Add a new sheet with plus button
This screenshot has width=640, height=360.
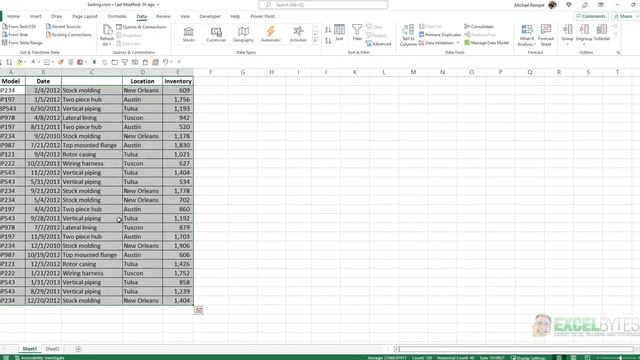pyautogui.click(x=78, y=349)
